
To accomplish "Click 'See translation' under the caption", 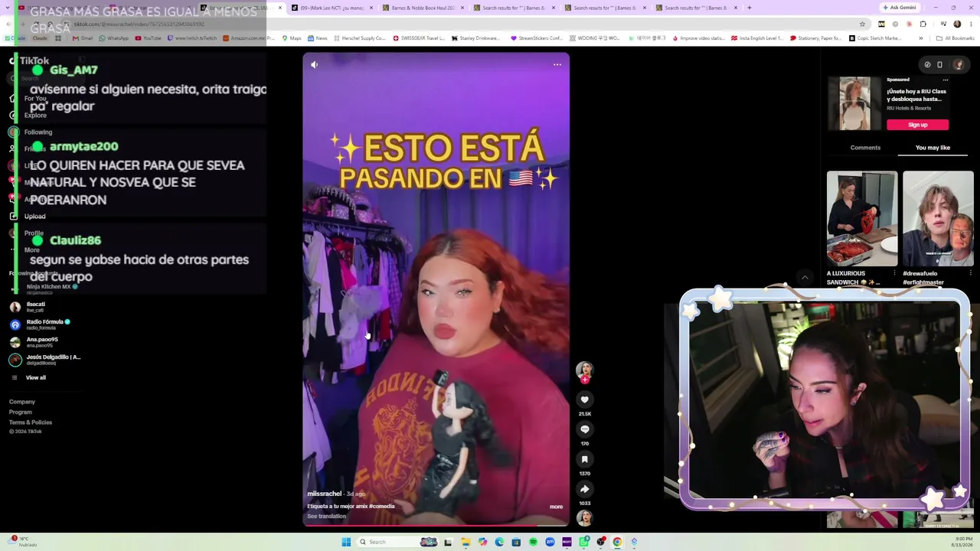I will click(x=327, y=517).
